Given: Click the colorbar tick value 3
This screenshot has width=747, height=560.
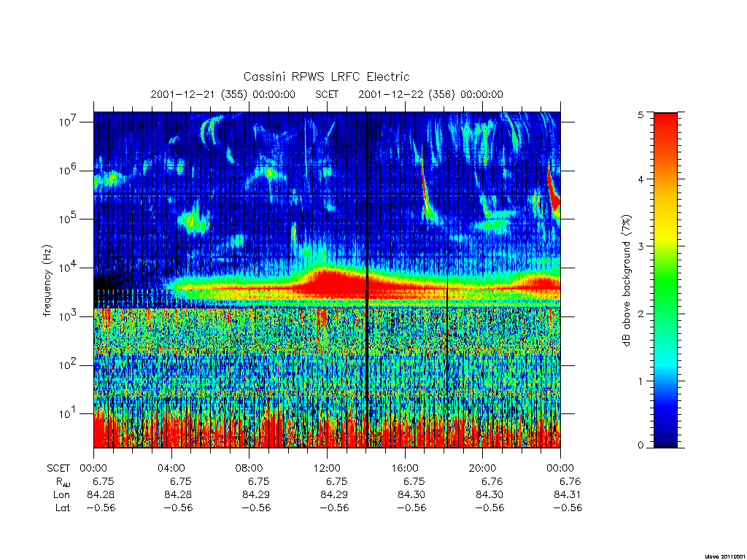Looking at the screenshot, I should [640, 246].
